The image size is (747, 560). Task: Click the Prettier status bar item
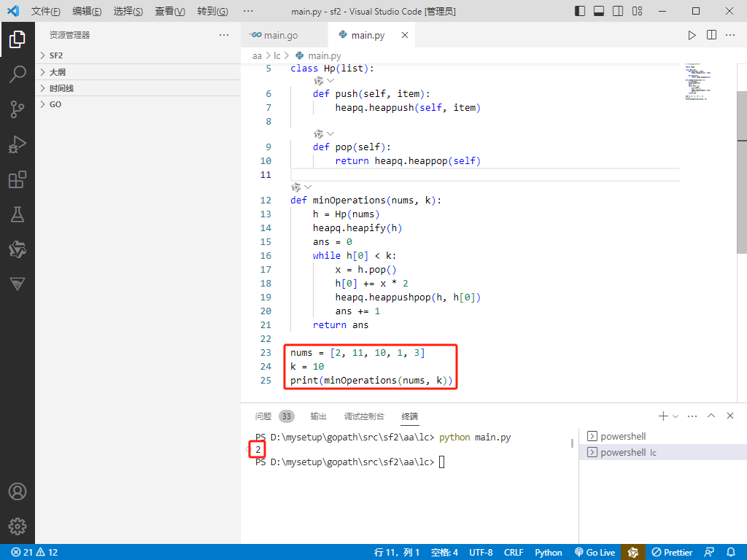(672, 553)
